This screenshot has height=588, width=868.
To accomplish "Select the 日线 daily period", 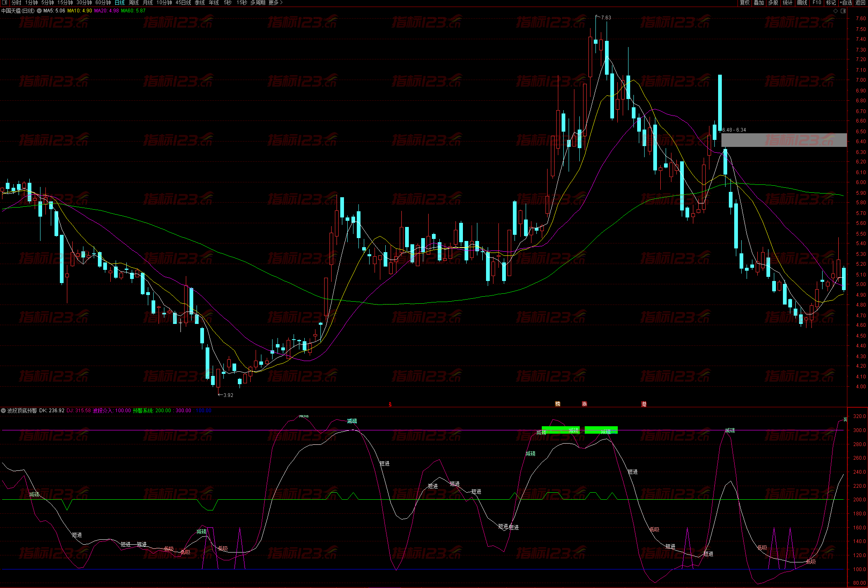I will pos(120,3).
